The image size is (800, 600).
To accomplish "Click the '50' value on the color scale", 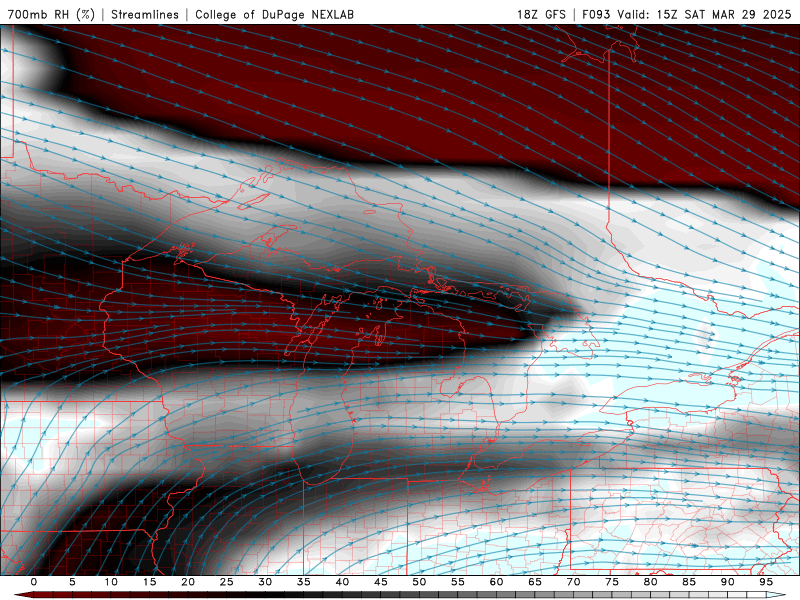I will point(419,582).
